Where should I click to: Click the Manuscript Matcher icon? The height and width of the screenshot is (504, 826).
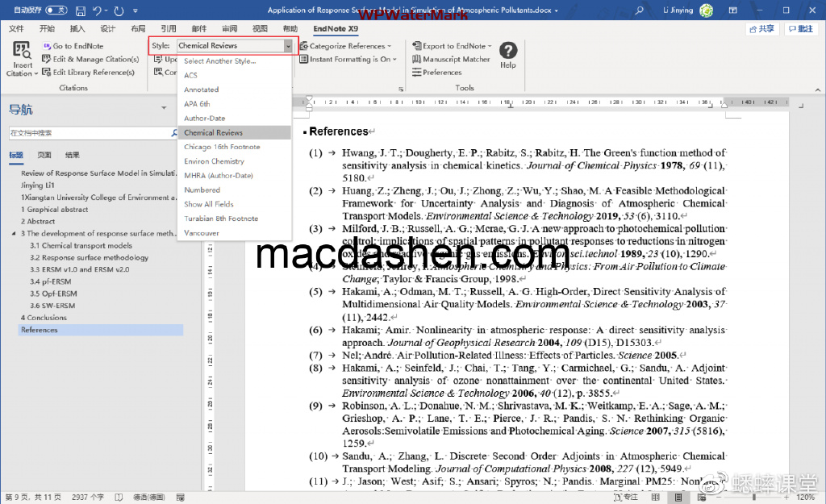coord(417,60)
